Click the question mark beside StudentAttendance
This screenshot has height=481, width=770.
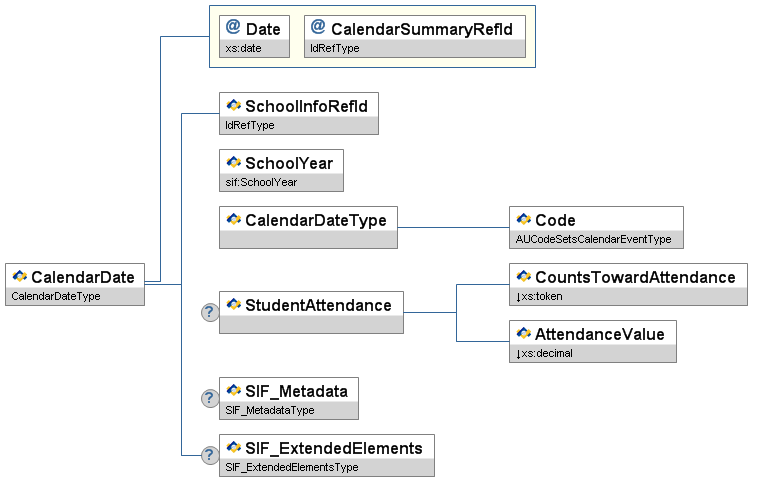click(209, 312)
